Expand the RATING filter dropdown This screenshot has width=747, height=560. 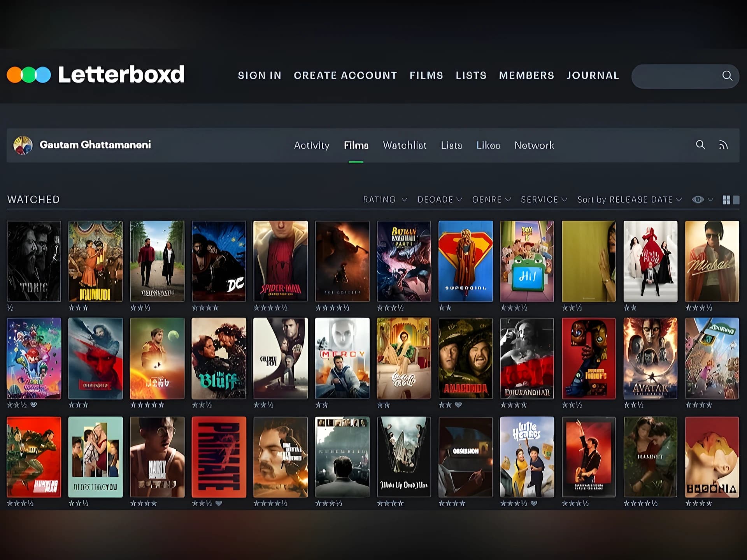coord(385,200)
